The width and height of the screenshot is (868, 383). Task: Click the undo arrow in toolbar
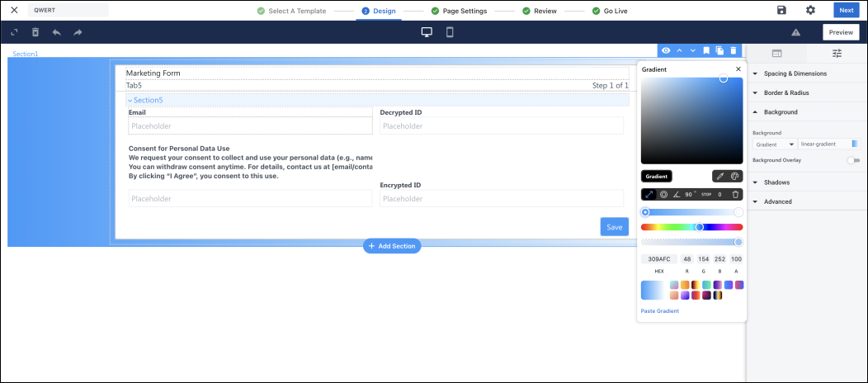(x=56, y=32)
